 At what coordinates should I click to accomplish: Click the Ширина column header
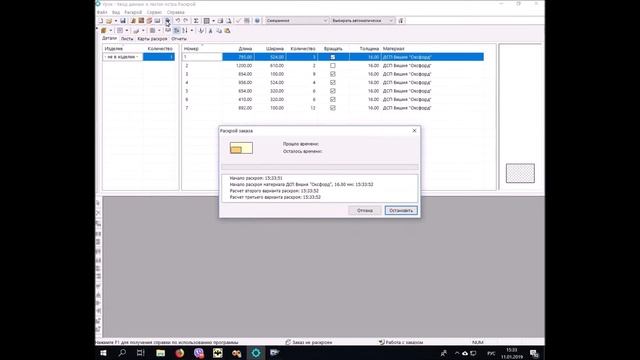click(275, 49)
